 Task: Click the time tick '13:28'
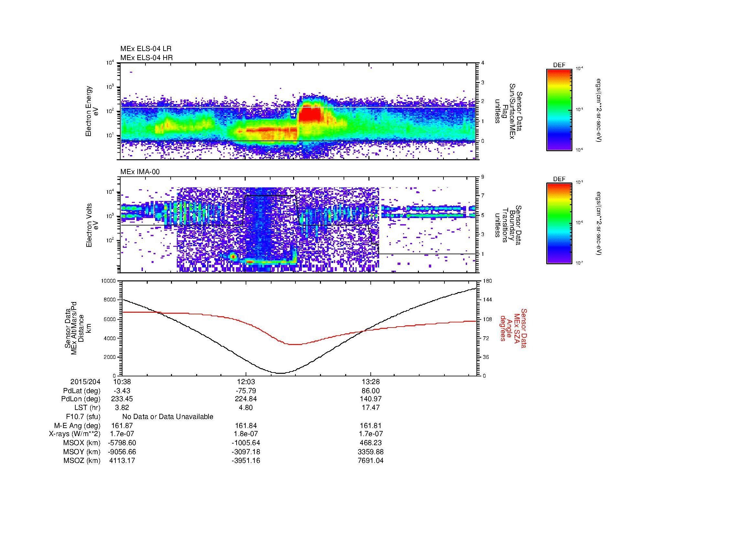click(371, 382)
